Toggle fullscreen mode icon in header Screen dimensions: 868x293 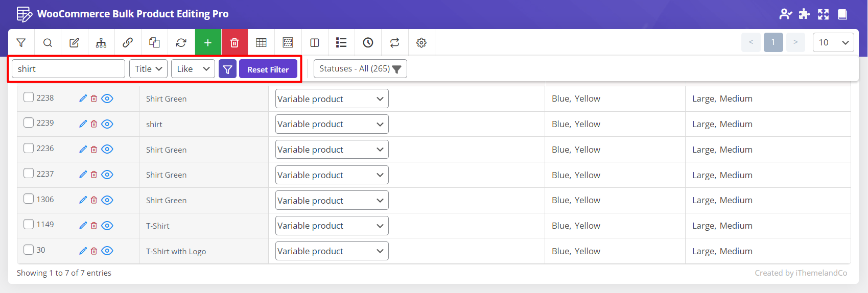[x=823, y=14]
